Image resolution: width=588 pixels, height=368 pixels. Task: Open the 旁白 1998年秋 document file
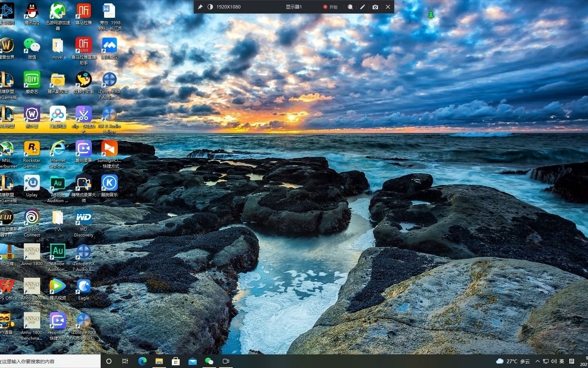(110, 16)
